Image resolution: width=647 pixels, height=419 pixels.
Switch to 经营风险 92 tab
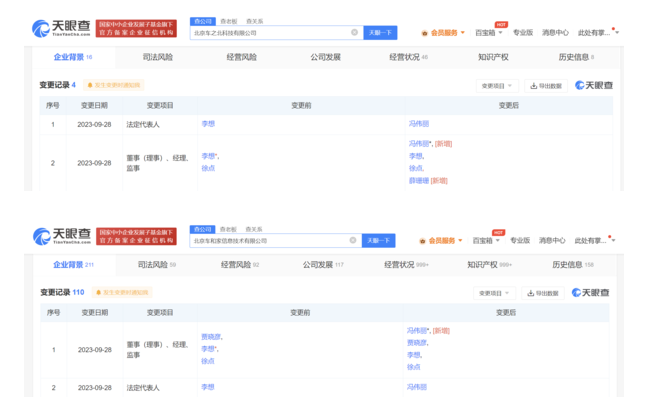click(240, 265)
